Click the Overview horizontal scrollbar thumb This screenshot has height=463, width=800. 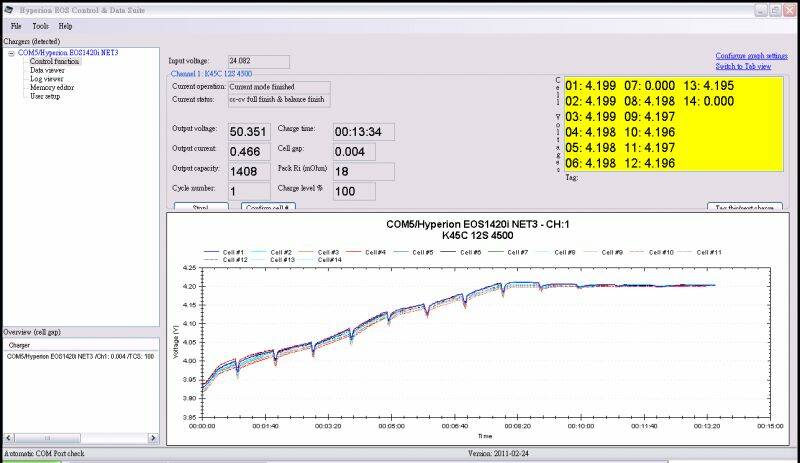click(47, 438)
